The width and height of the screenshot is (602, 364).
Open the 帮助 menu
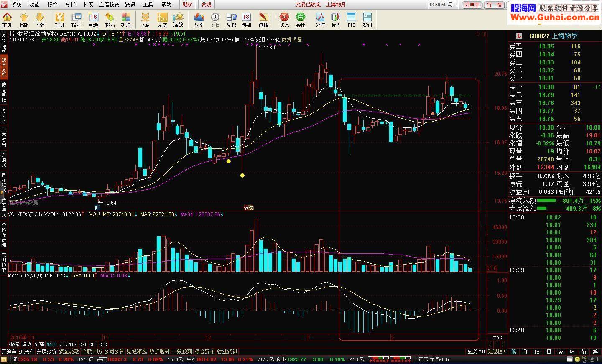click(166, 5)
